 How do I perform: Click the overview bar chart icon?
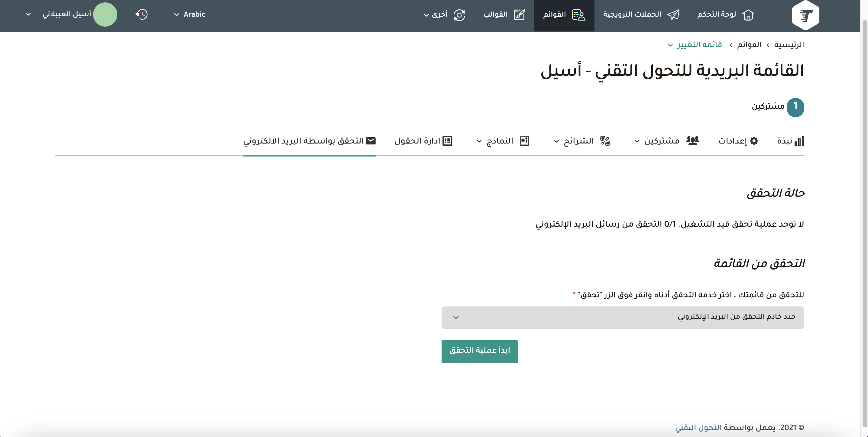tap(799, 141)
